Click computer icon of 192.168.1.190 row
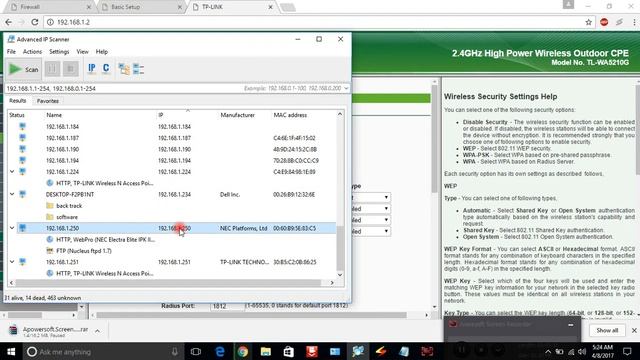This screenshot has height=360, width=640. [22, 149]
